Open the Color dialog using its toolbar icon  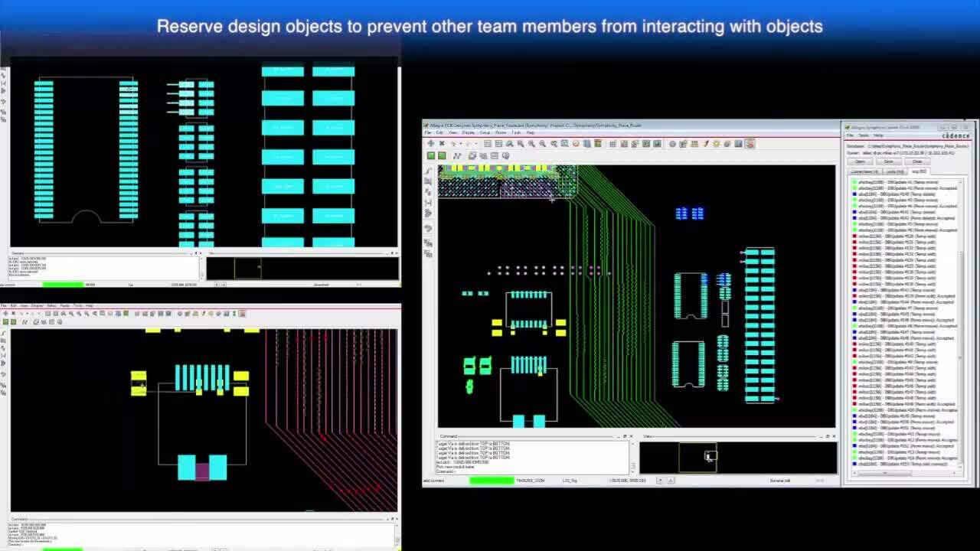tap(586, 144)
